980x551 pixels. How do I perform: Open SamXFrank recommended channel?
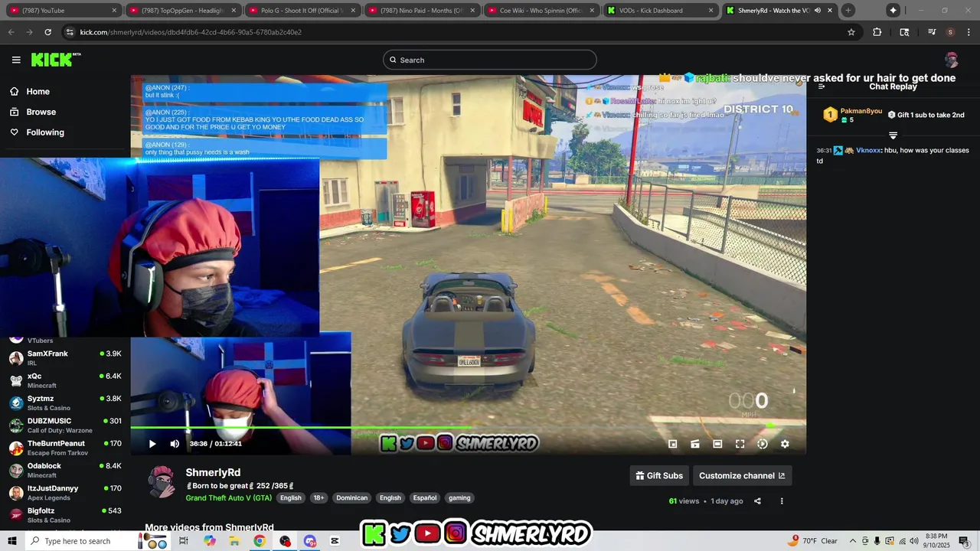coord(65,357)
